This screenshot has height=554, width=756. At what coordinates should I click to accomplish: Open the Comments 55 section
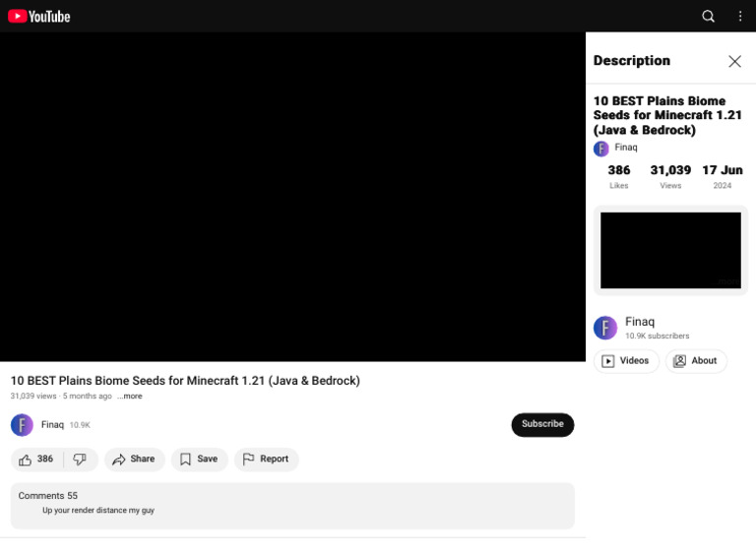(292, 506)
